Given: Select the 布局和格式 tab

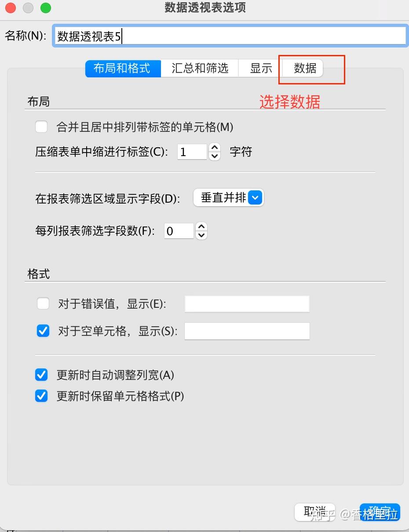Looking at the screenshot, I should tap(122, 69).
